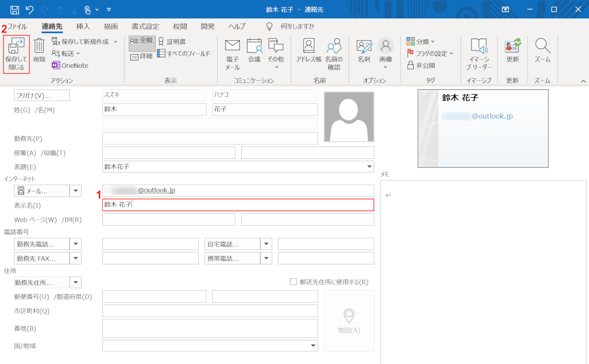Open the Insert (挿入) tab
The height and width of the screenshot is (364, 589).
83,26
